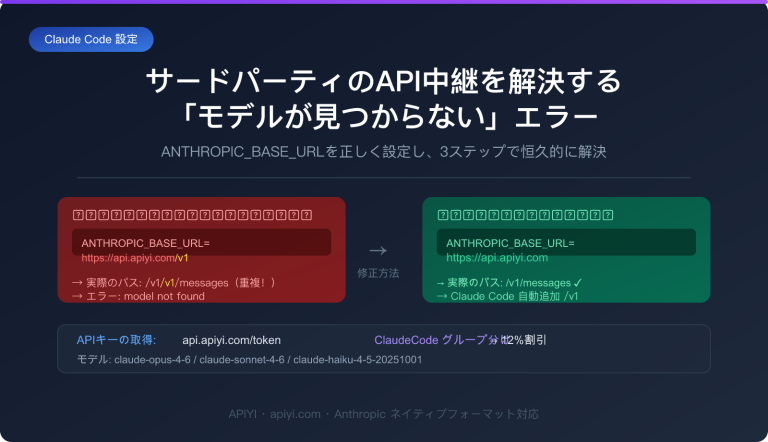The image size is (768, 442).
Task: Click the line 実際のパス: /v1/messages ✓
Action: pos(509,283)
